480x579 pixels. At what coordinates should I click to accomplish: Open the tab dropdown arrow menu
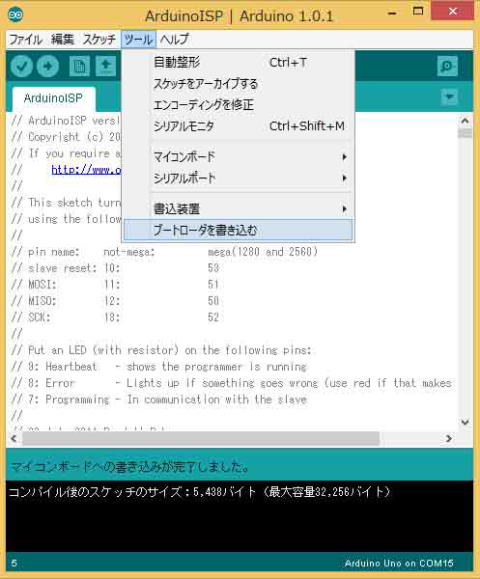pos(450,97)
